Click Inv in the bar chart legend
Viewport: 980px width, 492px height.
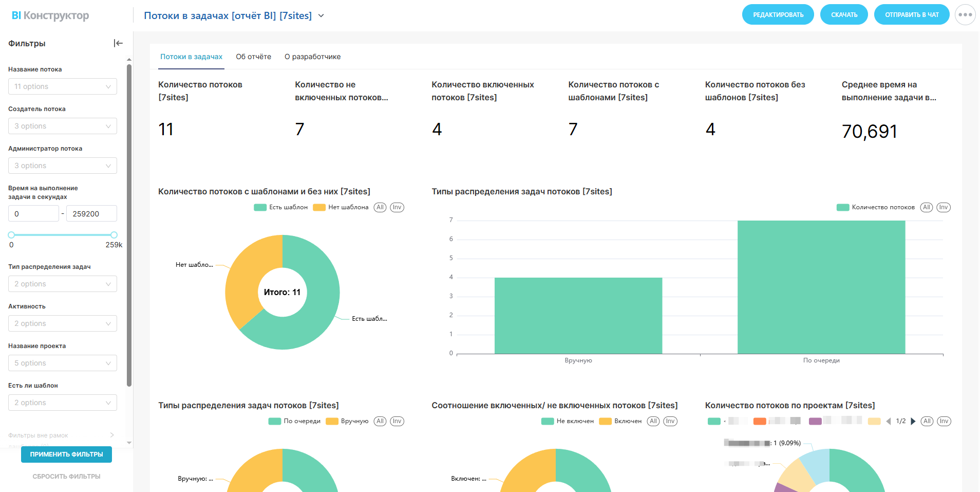click(x=943, y=207)
